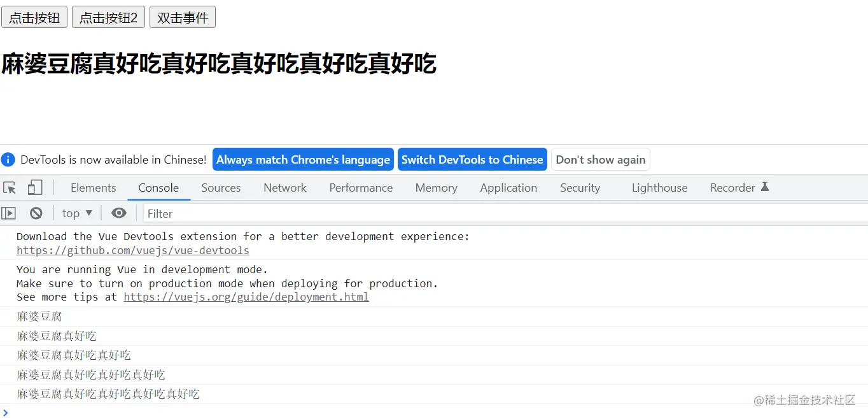Viewport: 868px width, 419px height.
Task: Click Switch DevTools to Chinese button
Action: 472,160
